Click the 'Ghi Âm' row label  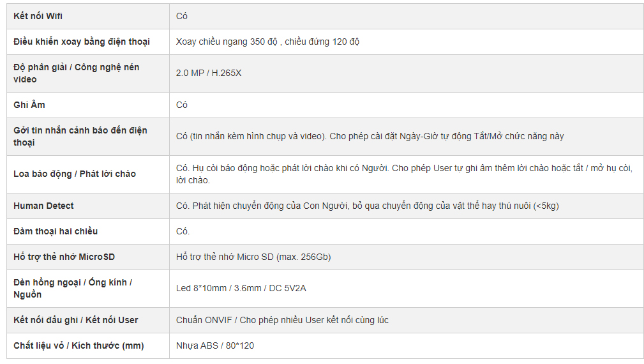click(x=29, y=105)
